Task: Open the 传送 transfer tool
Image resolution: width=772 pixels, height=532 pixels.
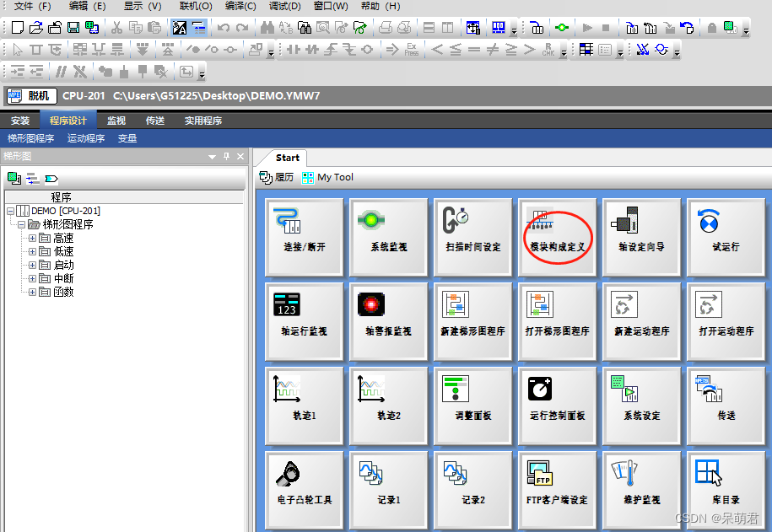Action: click(x=726, y=406)
